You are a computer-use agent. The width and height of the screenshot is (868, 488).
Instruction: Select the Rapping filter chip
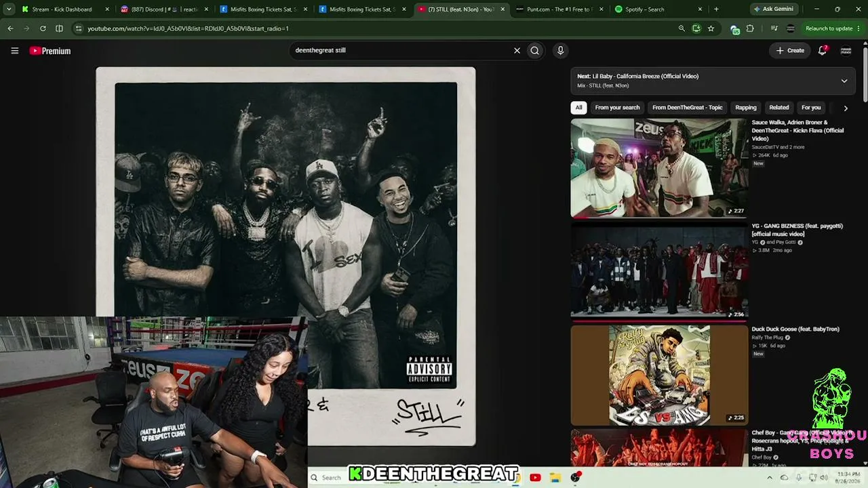[746, 107]
